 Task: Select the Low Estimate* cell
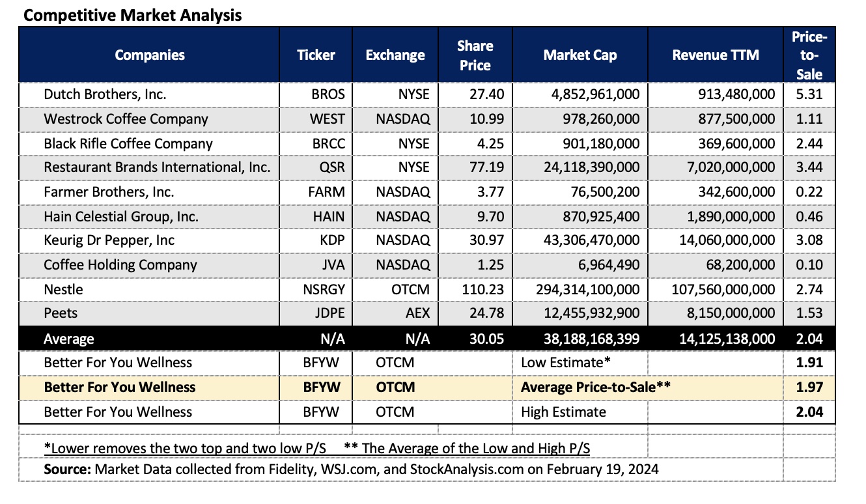(565, 362)
